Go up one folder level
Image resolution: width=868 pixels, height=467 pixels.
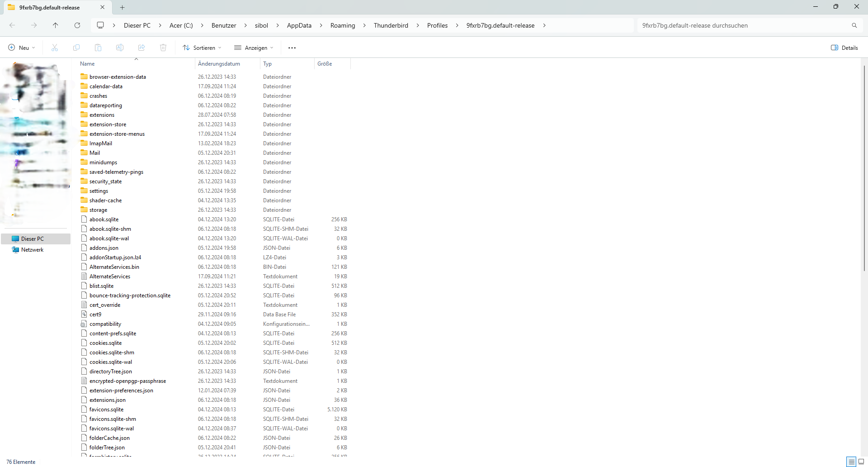point(56,25)
